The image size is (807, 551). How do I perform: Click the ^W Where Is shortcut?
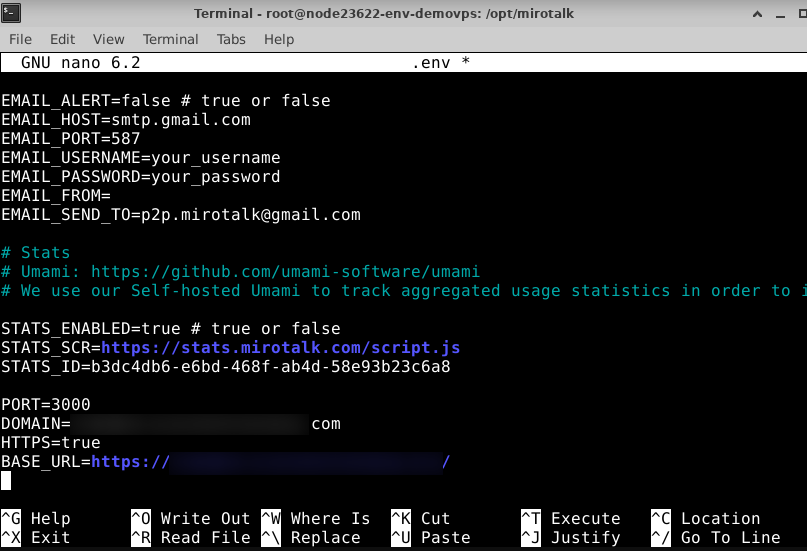pyautogui.click(x=315, y=518)
